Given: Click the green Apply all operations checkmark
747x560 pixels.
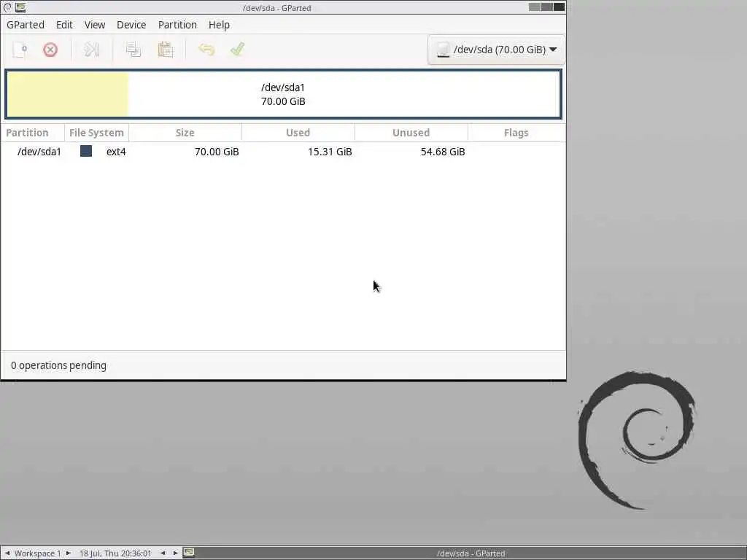Looking at the screenshot, I should (x=237, y=49).
